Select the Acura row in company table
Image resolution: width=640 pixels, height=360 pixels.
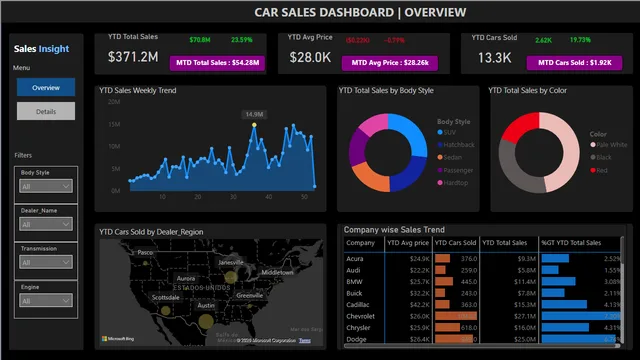click(x=482, y=259)
